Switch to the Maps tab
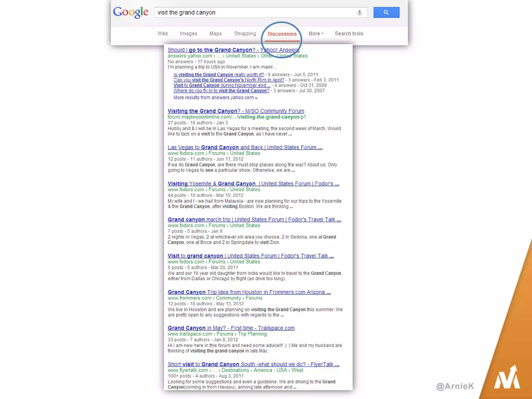The height and width of the screenshot is (399, 532). tap(215, 34)
